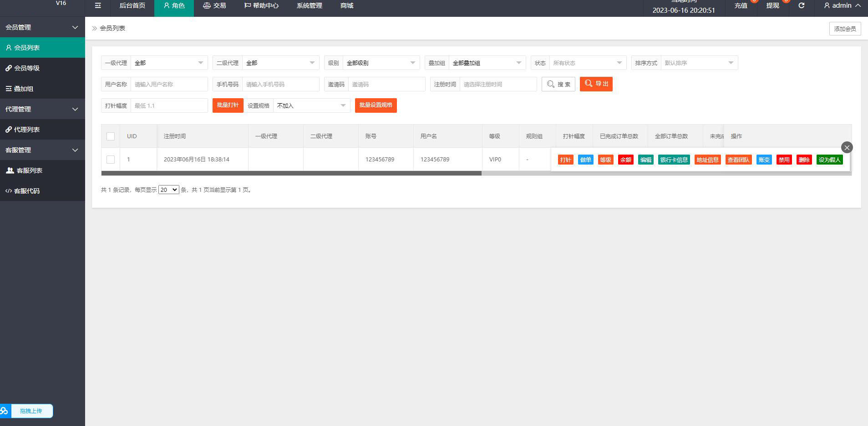The height and width of the screenshot is (426, 868).
Task: Open the 系统管理 top menu
Action: [x=309, y=6]
